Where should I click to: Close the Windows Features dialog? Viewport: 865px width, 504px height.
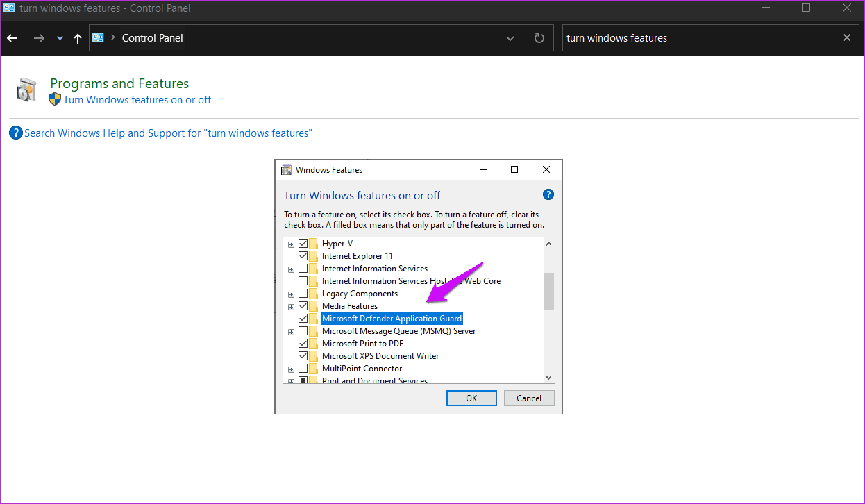[x=546, y=169]
